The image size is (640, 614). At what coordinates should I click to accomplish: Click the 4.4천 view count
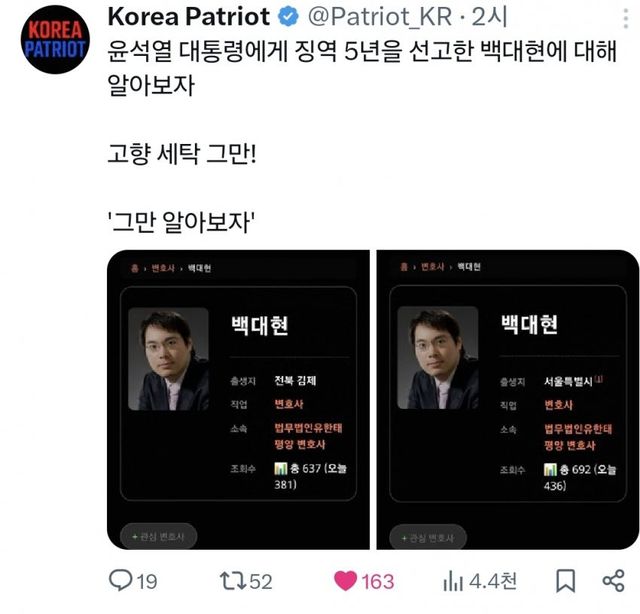click(x=493, y=581)
